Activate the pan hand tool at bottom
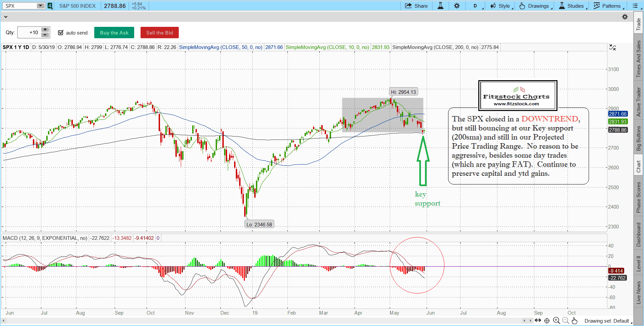644x326 pixels. click(x=575, y=321)
